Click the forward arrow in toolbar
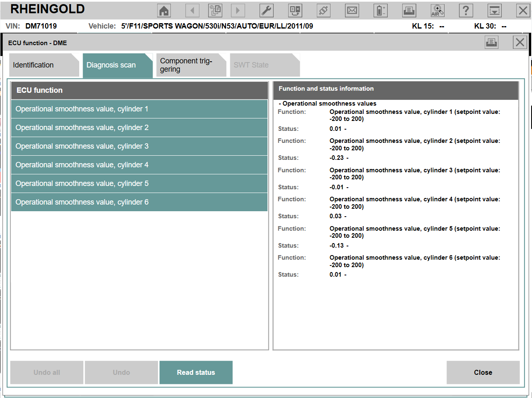532x398 pixels. [x=238, y=10]
